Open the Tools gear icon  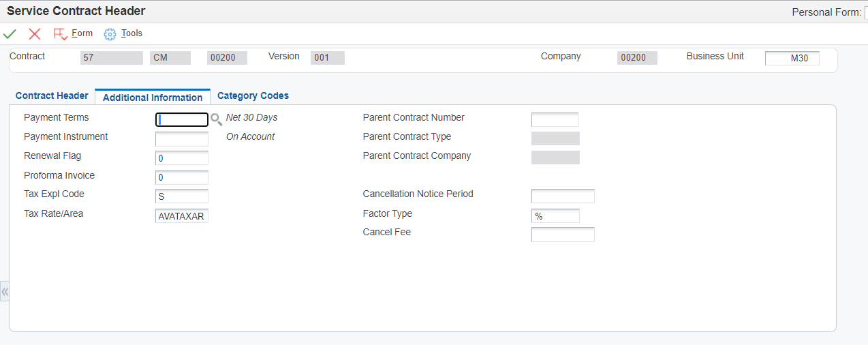tap(110, 33)
